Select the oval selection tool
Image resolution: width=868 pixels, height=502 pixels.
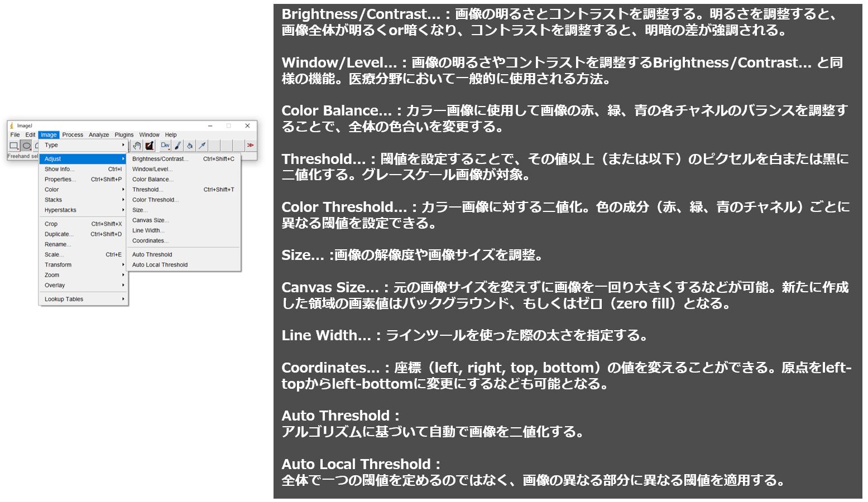(x=26, y=146)
